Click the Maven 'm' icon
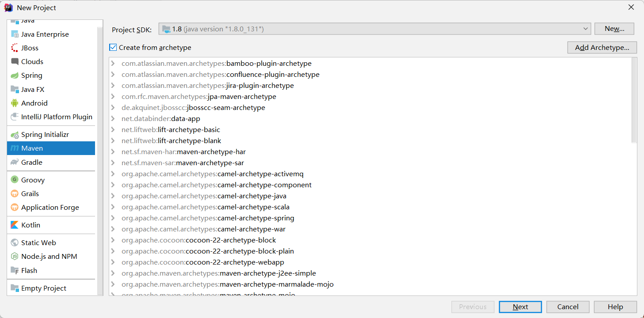 point(15,148)
